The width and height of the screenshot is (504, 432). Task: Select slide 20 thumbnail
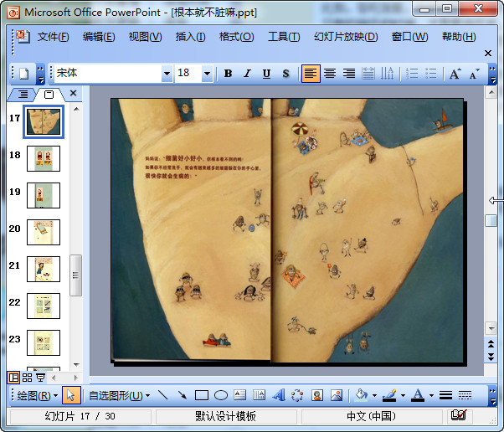44,232
